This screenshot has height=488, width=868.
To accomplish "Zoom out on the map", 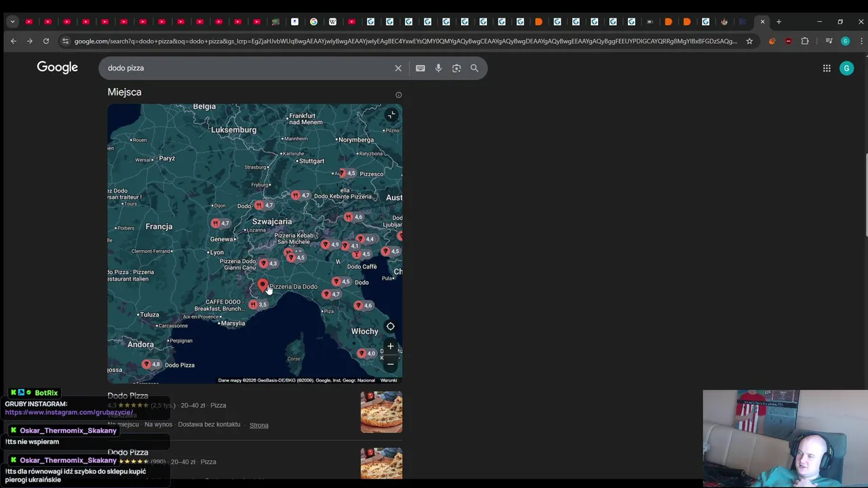I will tap(391, 364).
